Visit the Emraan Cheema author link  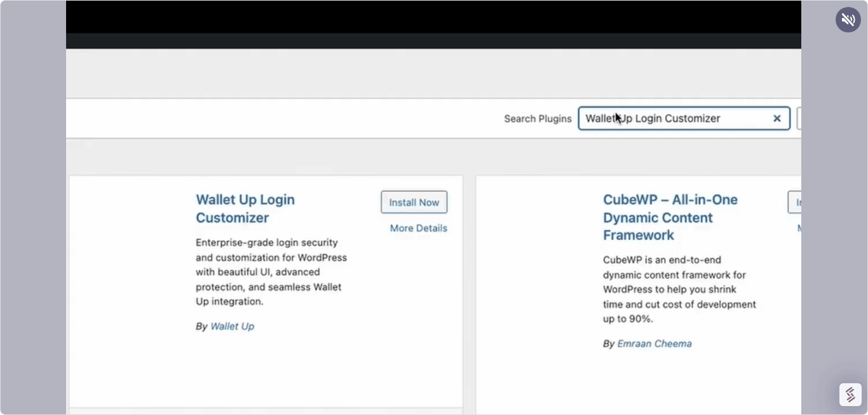654,343
